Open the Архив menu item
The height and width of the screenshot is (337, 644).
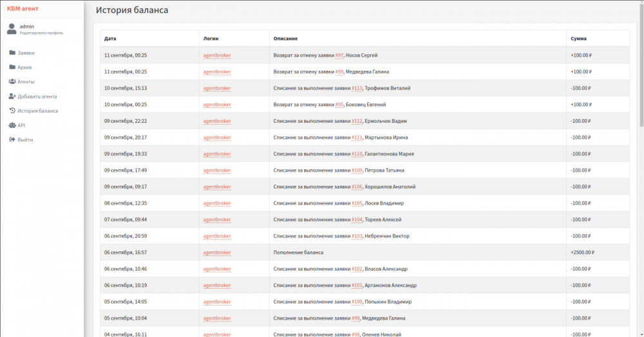(x=24, y=68)
